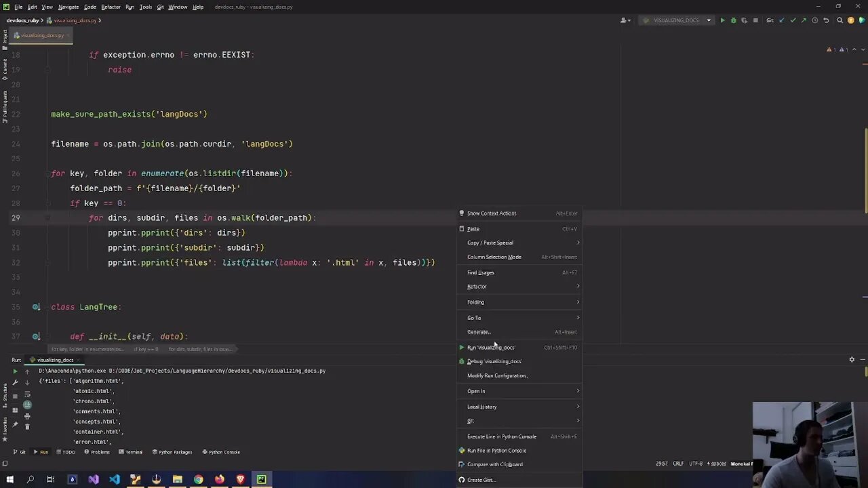Open the Windows Start menu

(9, 479)
